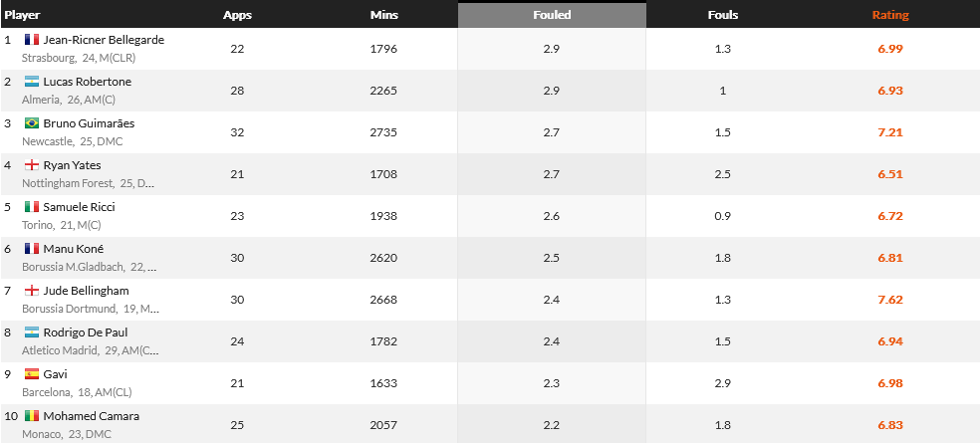Sort by the Apps column header
Screen dimensions: 980x443
tap(237, 15)
